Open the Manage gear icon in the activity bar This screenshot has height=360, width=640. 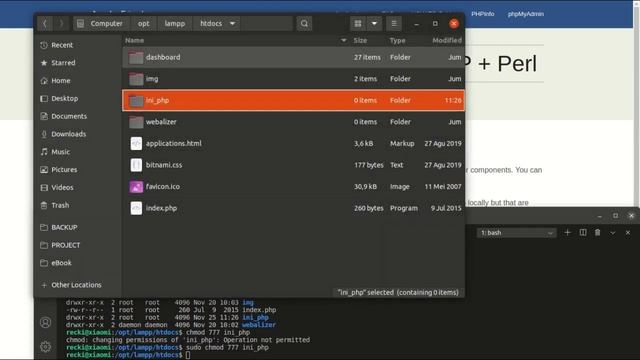click(x=45, y=347)
